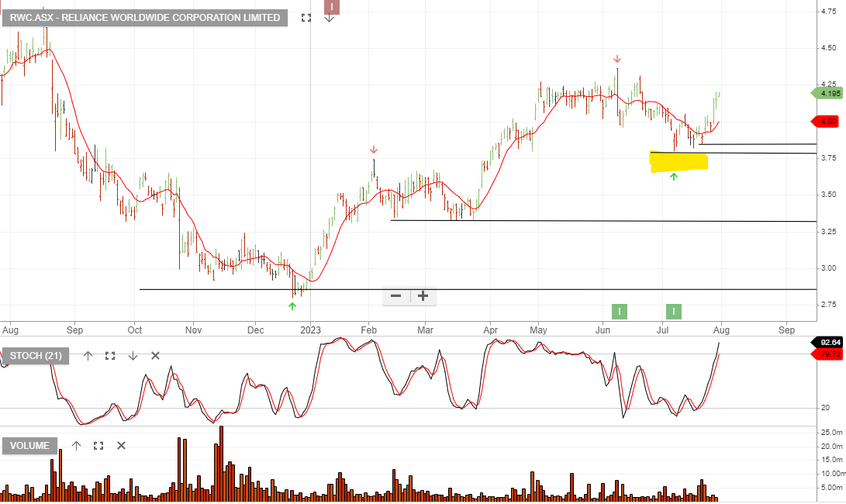Move the STOCH panel up with the arrow icon

tap(88, 355)
